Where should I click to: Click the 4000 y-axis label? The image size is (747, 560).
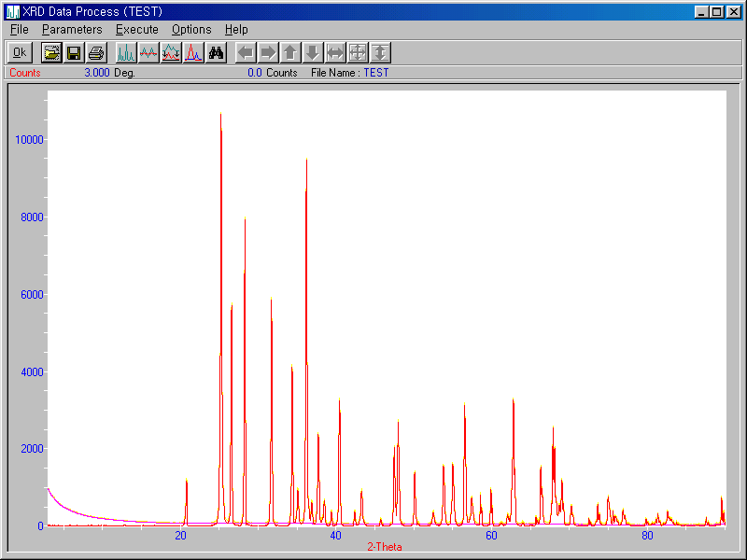pos(32,371)
